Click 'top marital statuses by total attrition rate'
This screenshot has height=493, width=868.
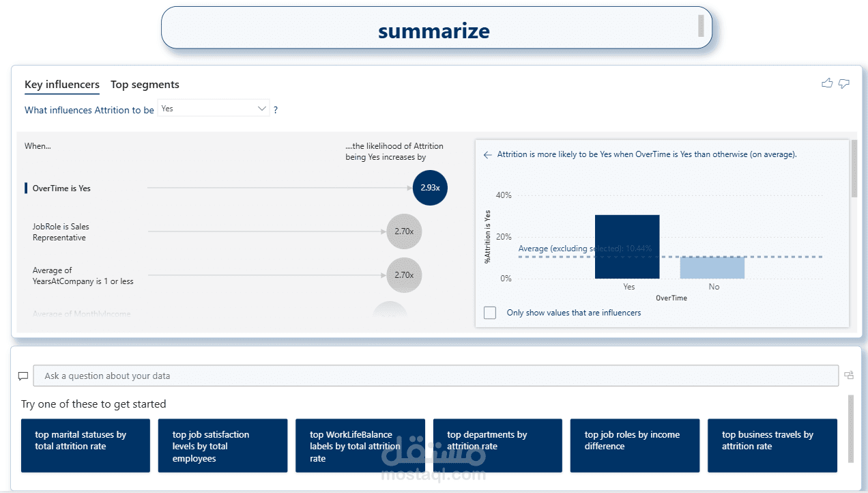pyautogui.click(x=85, y=445)
